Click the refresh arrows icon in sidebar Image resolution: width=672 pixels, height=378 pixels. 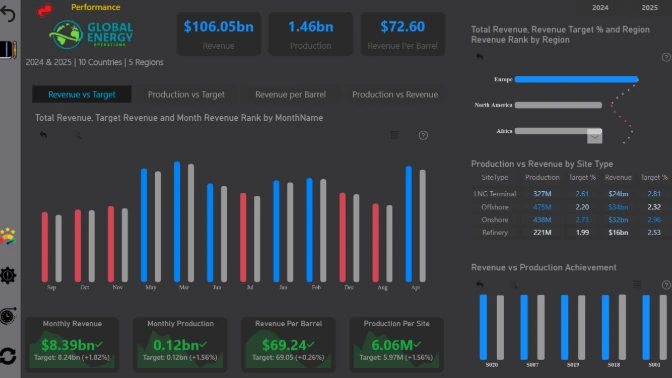click(8, 356)
